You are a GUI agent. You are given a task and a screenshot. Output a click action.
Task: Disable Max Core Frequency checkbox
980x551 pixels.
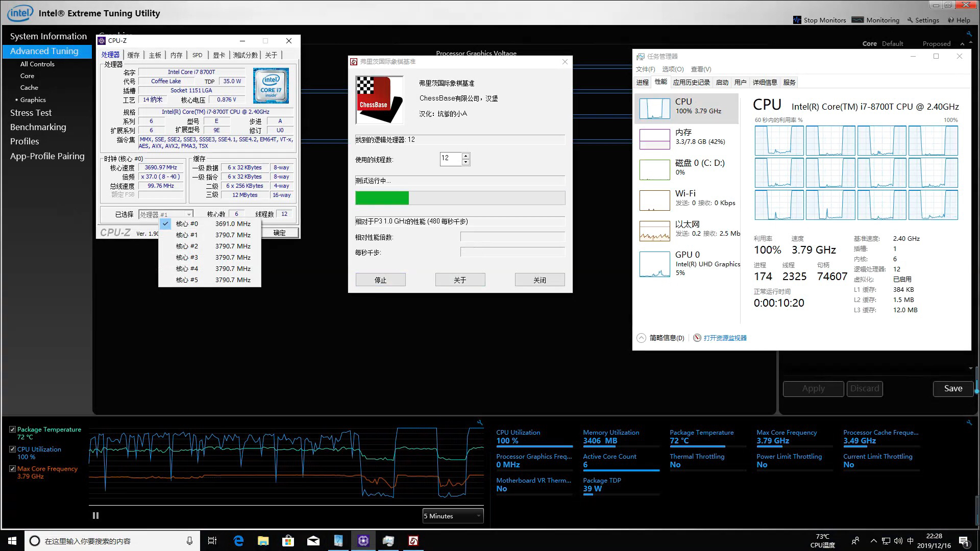[x=12, y=469]
